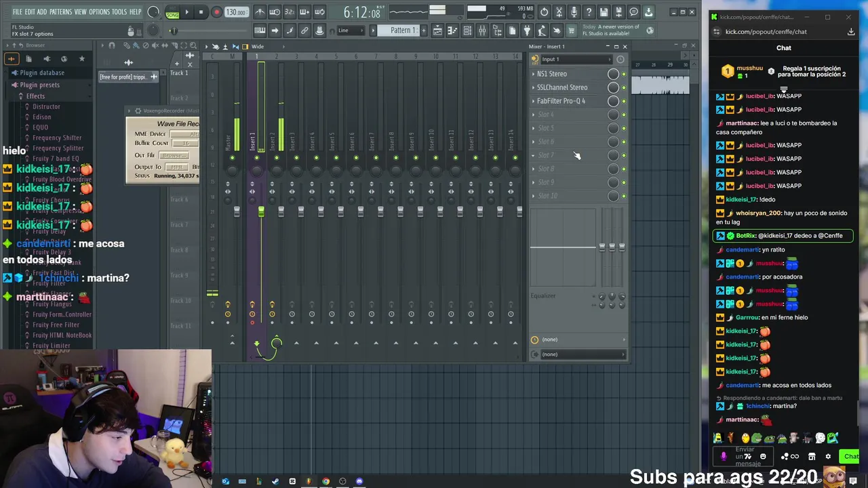Click the transport Stop button
The image size is (868, 488).
tap(201, 12)
